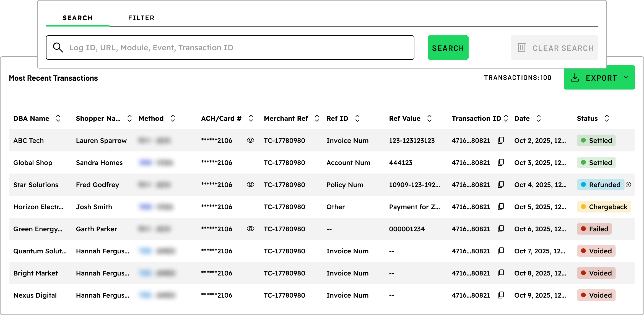
Task: Sort the table by DBA Name
Action: pos(58,118)
